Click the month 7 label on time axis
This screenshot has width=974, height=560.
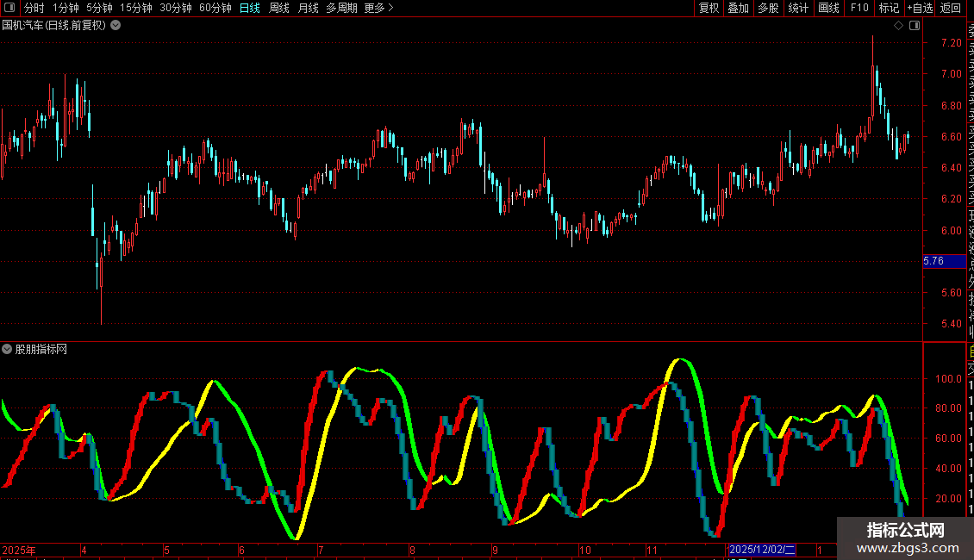(x=321, y=550)
